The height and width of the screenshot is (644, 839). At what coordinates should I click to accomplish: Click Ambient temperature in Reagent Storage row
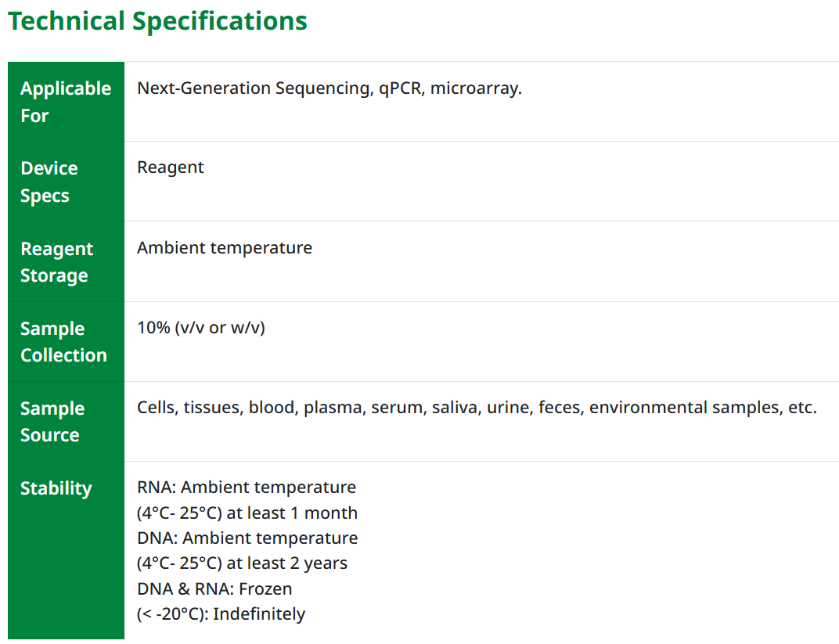[x=225, y=248]
